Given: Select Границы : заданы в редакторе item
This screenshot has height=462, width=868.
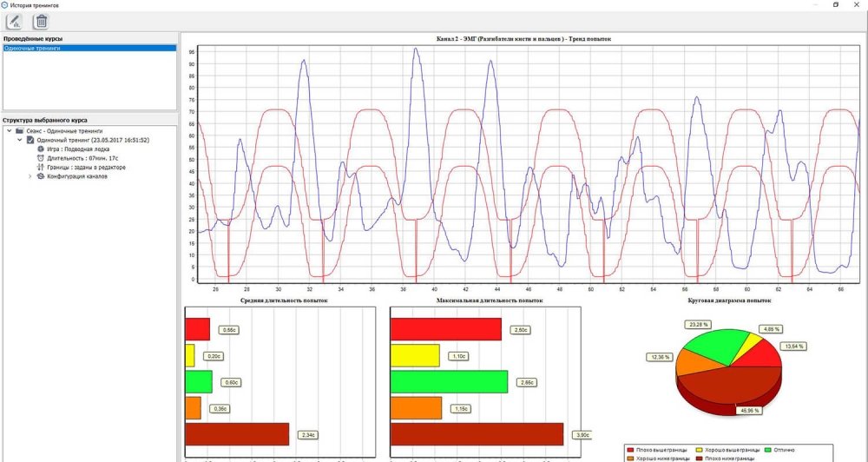Looking at the screenshot, I should tap(86, 168).
